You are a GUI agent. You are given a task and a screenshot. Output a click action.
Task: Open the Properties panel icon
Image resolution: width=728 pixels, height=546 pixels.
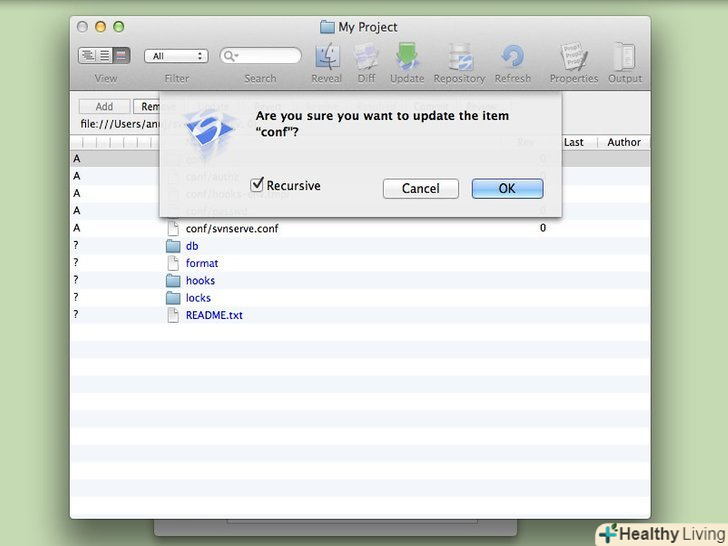(572, 57)
